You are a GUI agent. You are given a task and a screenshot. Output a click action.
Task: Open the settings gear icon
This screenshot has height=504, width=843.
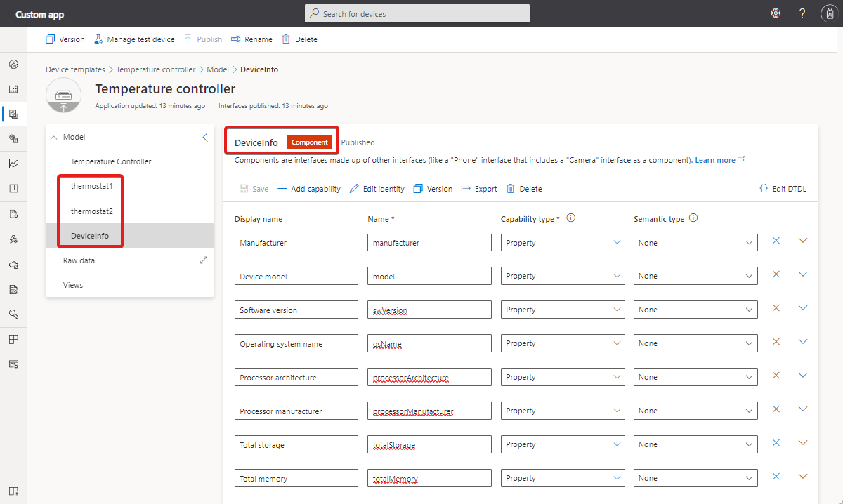point(776,13)
